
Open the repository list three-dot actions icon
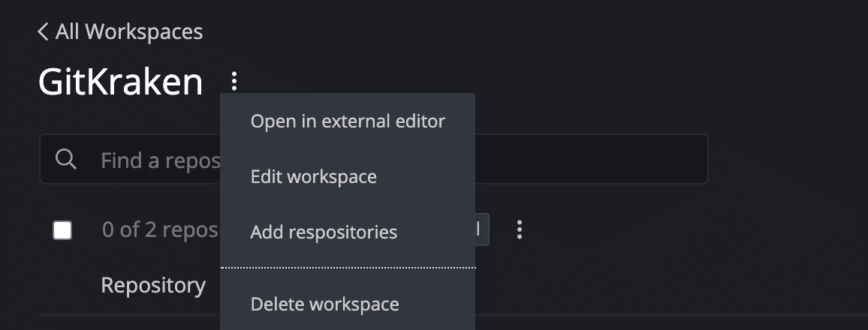520,229
